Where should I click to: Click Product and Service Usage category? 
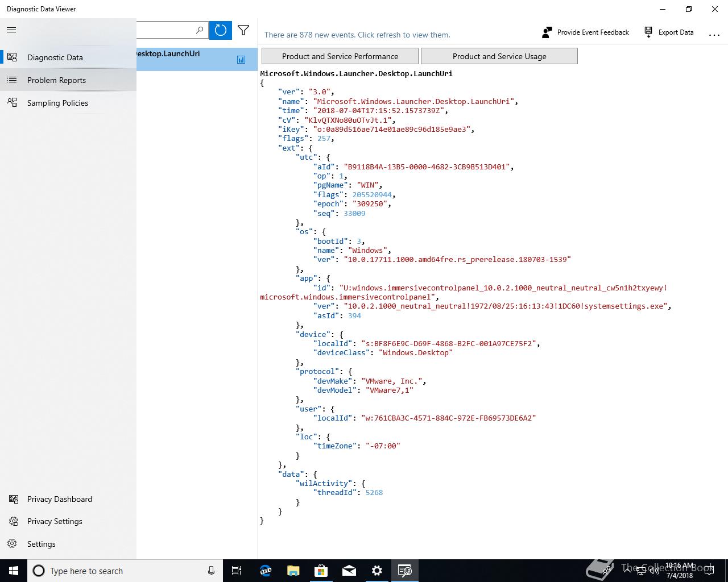click(499, 56)
